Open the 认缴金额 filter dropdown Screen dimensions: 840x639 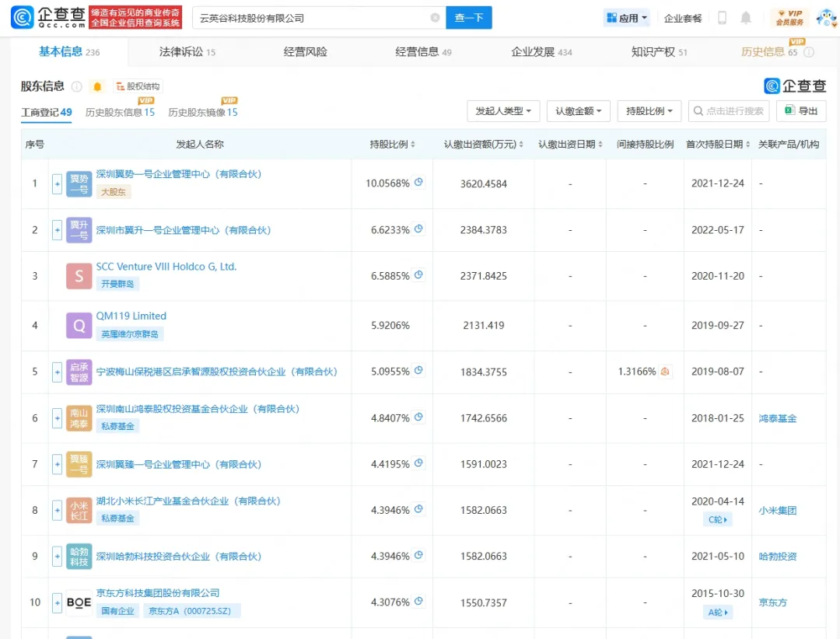pyautogui.click(x=578, y=111)
